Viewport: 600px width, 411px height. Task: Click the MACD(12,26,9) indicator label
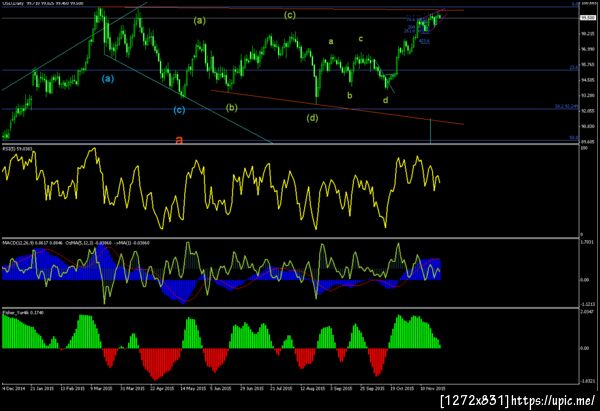pos(33,243)
